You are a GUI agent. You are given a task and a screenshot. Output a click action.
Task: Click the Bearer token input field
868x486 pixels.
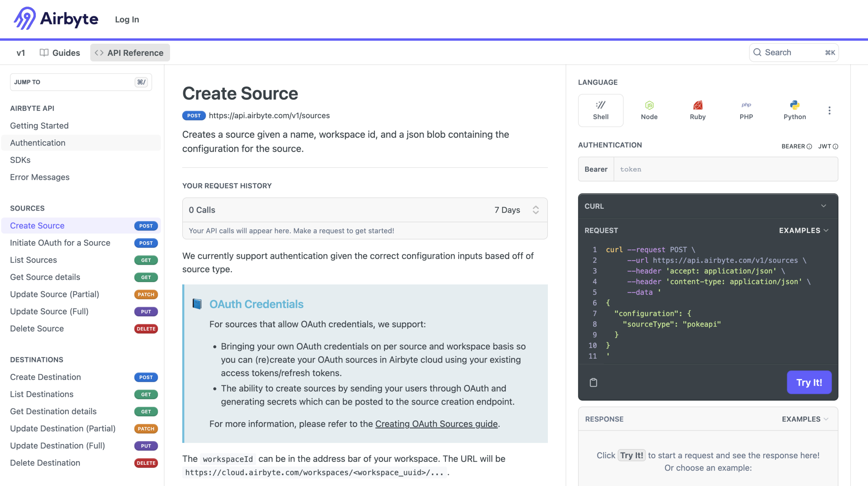(726, 169)
